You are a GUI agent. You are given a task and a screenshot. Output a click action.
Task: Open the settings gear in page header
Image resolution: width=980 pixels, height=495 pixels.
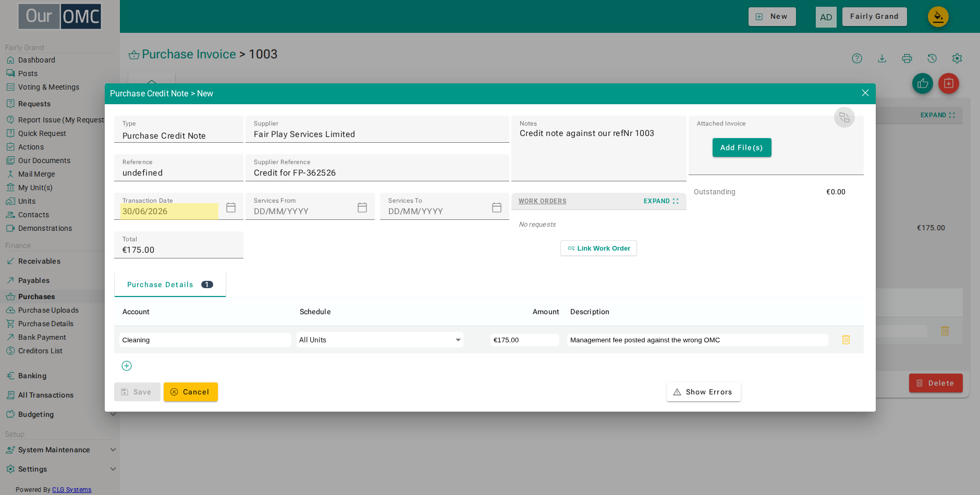[957, 58]
